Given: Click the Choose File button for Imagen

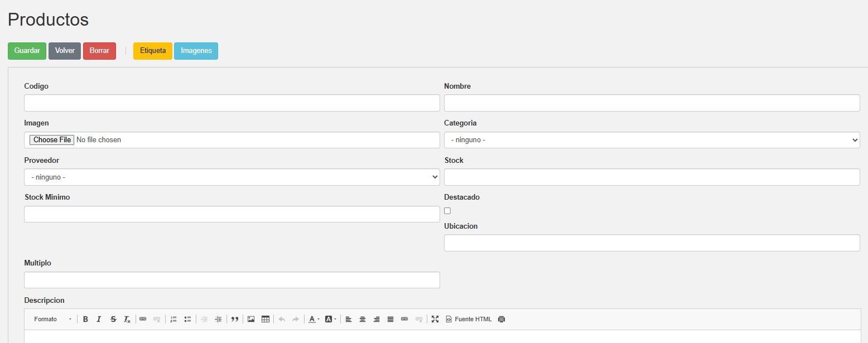Looking at the screenshot, I should coord(52,140).
